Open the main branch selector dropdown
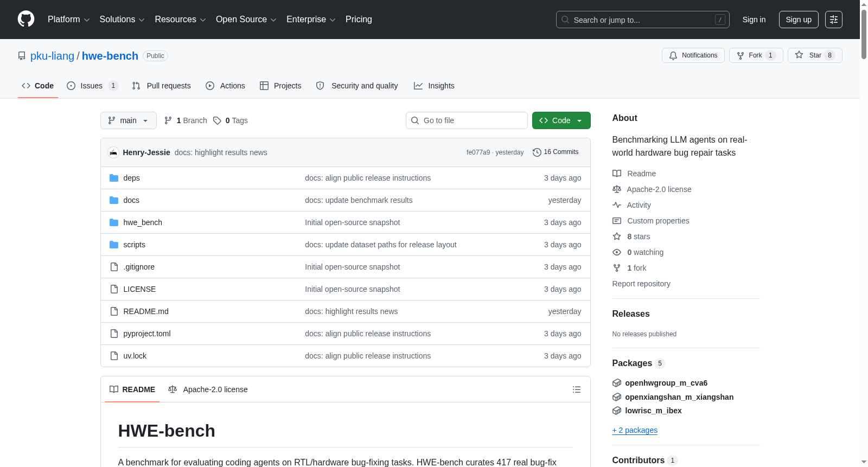 point(129,120)
